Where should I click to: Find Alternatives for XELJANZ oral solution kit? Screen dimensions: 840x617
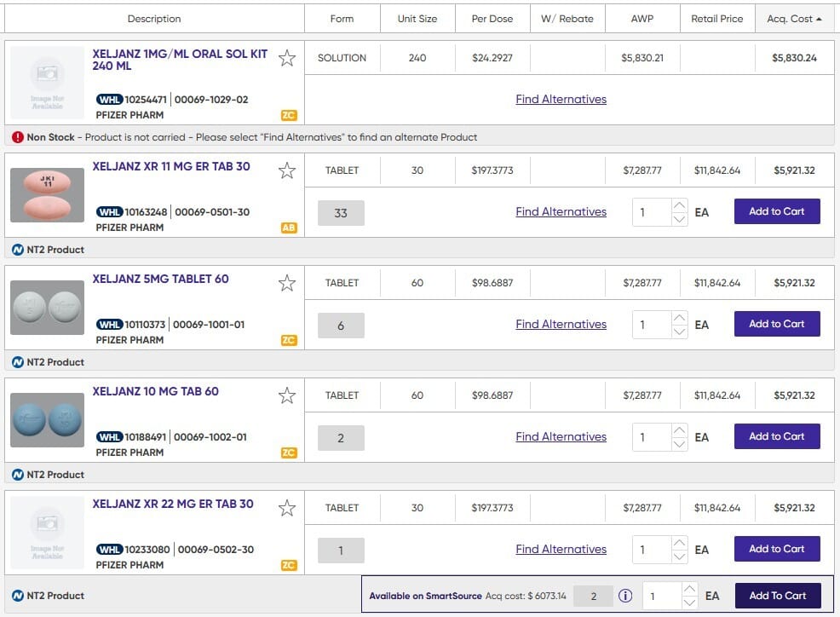[561, 99]
